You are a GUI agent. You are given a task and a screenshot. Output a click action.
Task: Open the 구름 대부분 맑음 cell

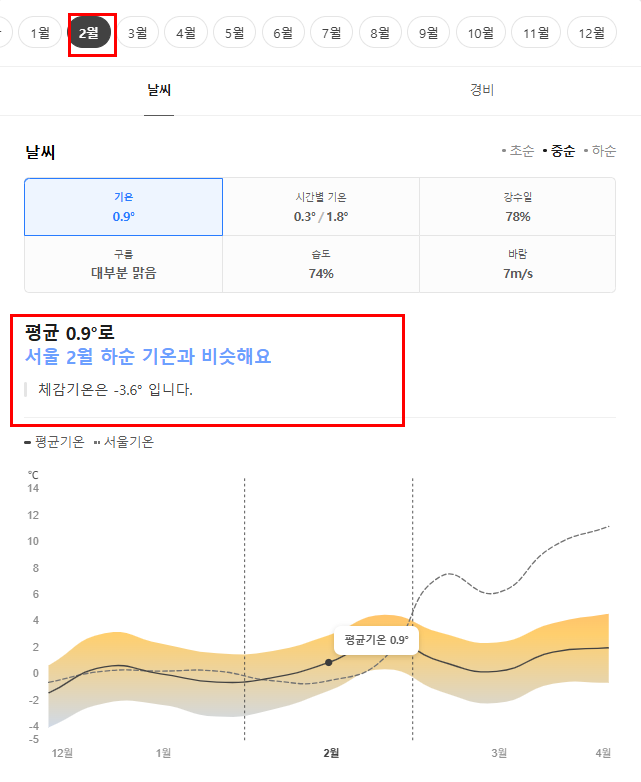(x=123, y=264)
